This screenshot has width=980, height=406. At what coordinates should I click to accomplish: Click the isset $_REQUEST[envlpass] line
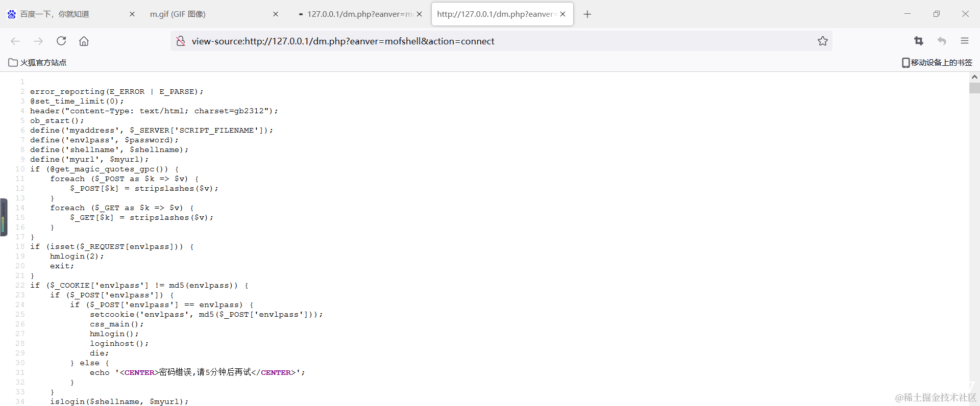point(112,247)
